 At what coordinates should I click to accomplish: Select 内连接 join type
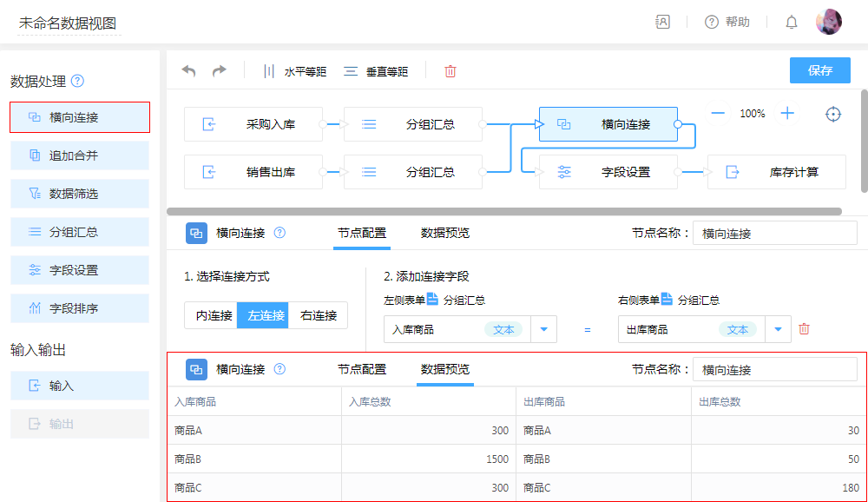coord(211,315)
